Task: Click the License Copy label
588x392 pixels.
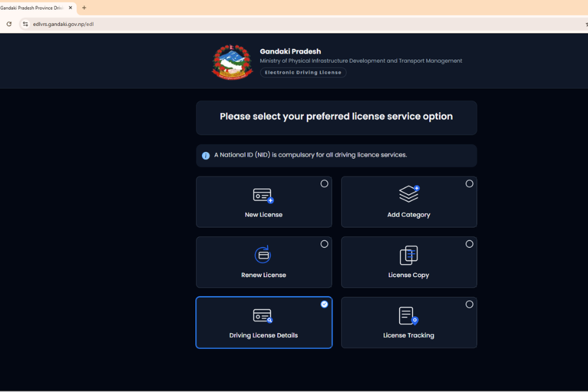Action: [x=409, y=275]
